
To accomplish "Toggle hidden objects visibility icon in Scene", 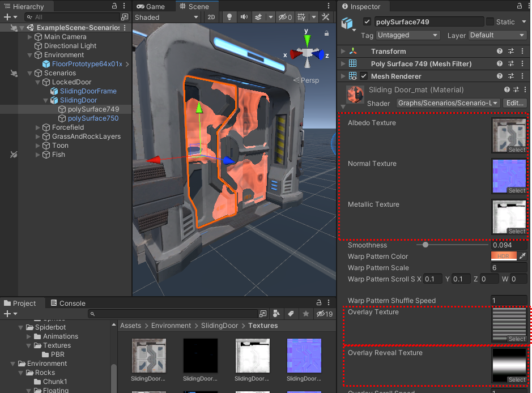I will pos(285,17).
